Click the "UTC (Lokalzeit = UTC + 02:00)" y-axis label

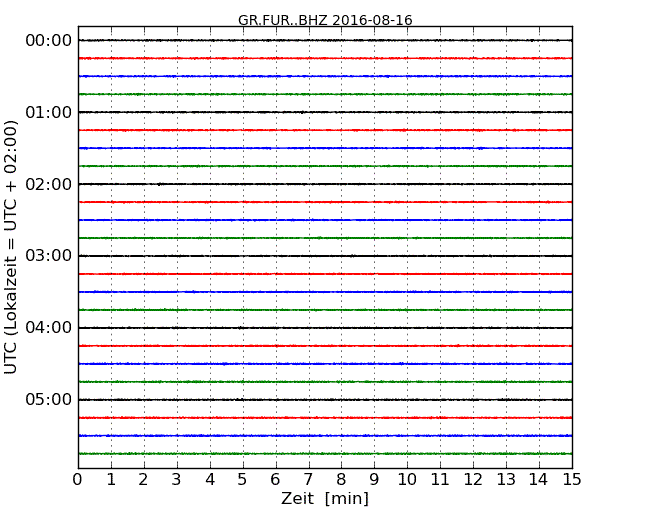click(x=11, y=247)
